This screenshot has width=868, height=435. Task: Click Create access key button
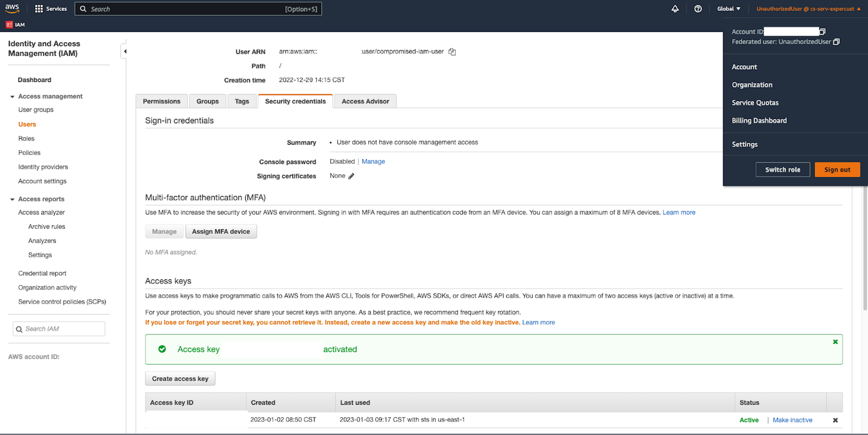click(180, 379)
